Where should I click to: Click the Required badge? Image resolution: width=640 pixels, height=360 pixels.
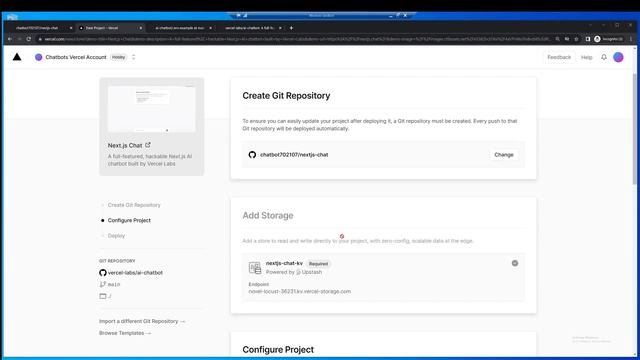point(318,264)
